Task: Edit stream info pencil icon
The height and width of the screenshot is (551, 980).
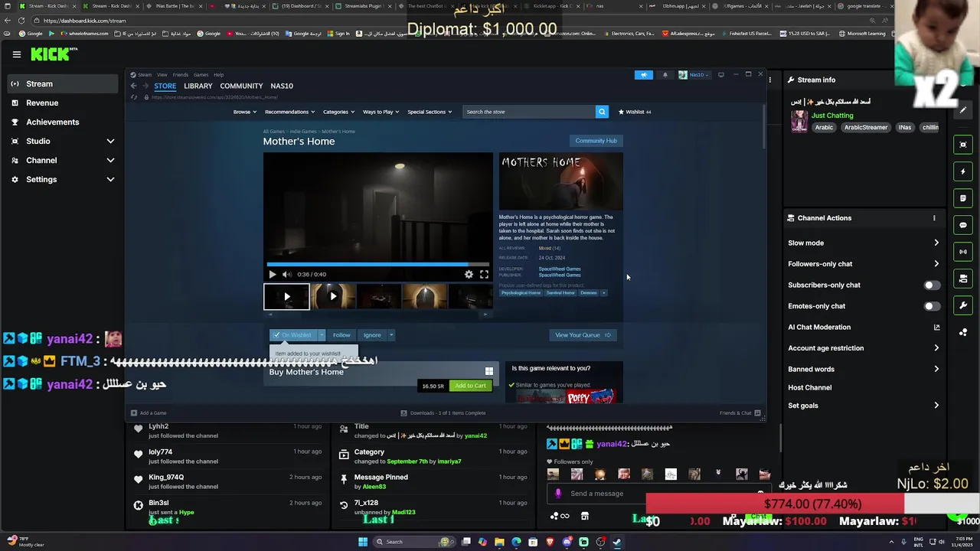Action: pos(963,110)
